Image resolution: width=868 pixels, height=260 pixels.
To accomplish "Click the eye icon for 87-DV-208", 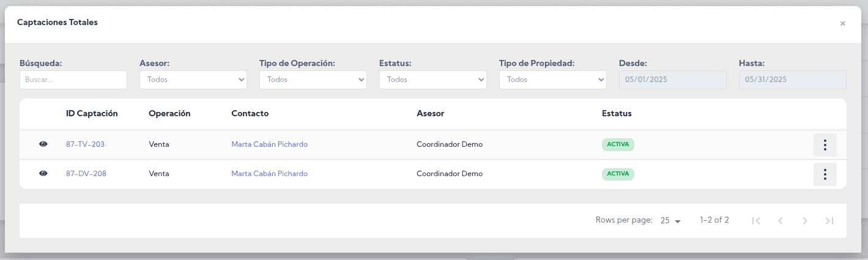I will point(43,174).
